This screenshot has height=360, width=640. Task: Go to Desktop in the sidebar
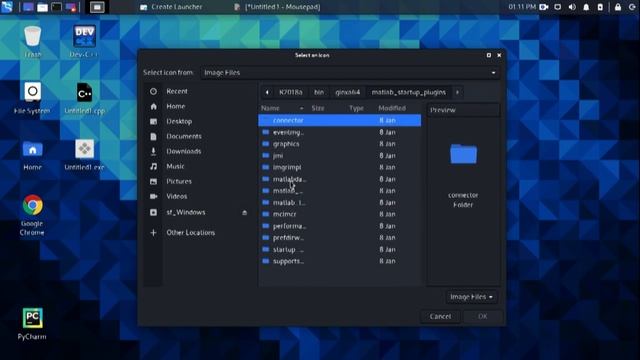tap(179, 121)
